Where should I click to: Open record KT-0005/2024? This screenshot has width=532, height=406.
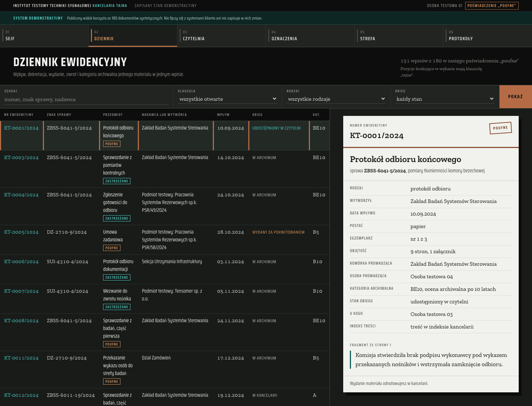pyautogui.click(x=21, y=232)
